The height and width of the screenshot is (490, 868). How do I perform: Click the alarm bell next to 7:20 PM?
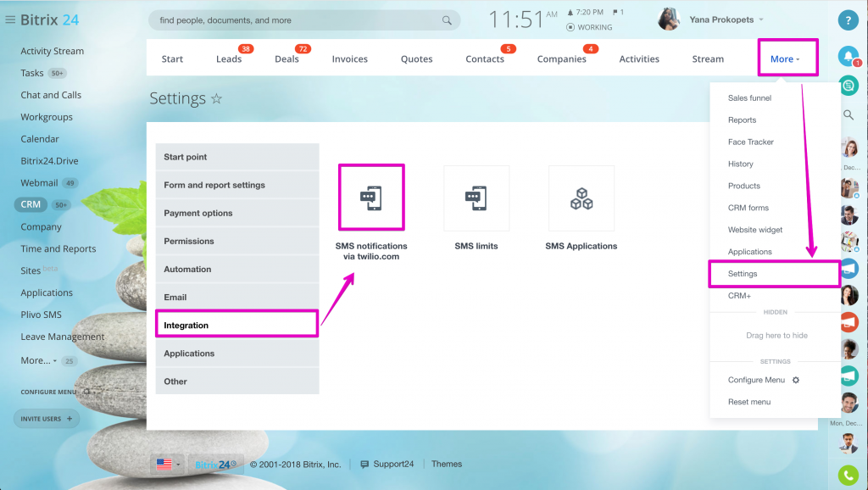[570, 12]
